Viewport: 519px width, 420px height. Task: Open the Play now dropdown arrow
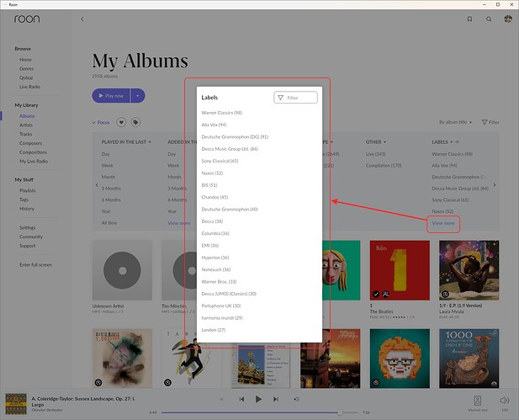point(138,96)
